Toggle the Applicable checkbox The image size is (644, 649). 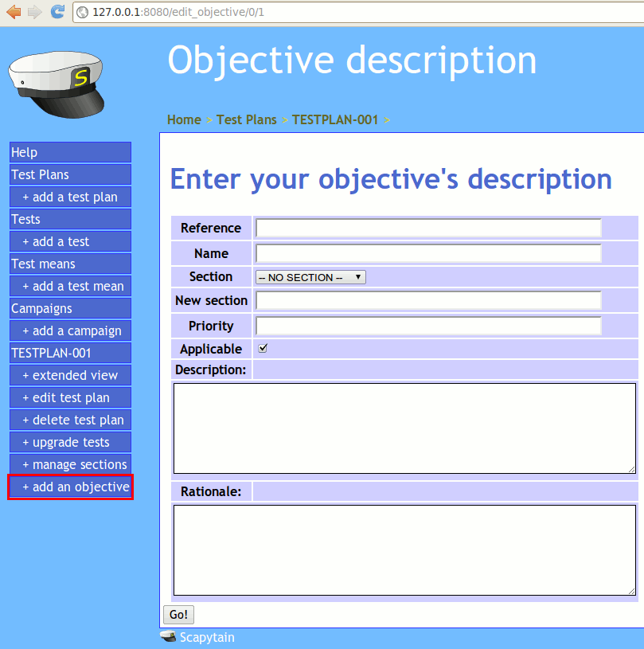[263, 349]
